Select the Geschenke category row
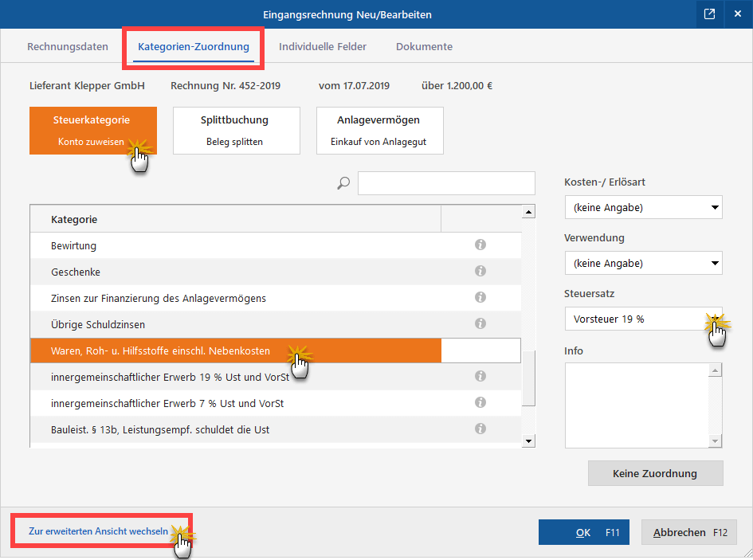Image resolution: width=753 pixels, height=560 pixels. point(276,272)
